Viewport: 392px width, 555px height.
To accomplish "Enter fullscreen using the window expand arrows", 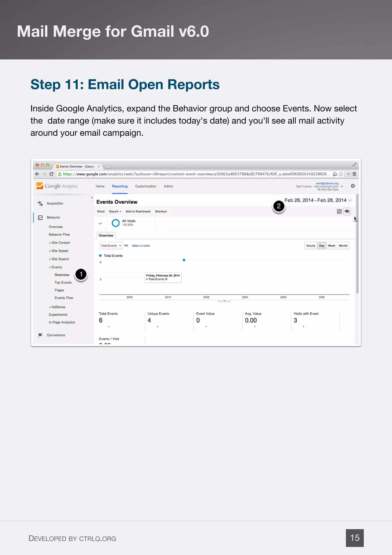I will click(x=354, y=165).
